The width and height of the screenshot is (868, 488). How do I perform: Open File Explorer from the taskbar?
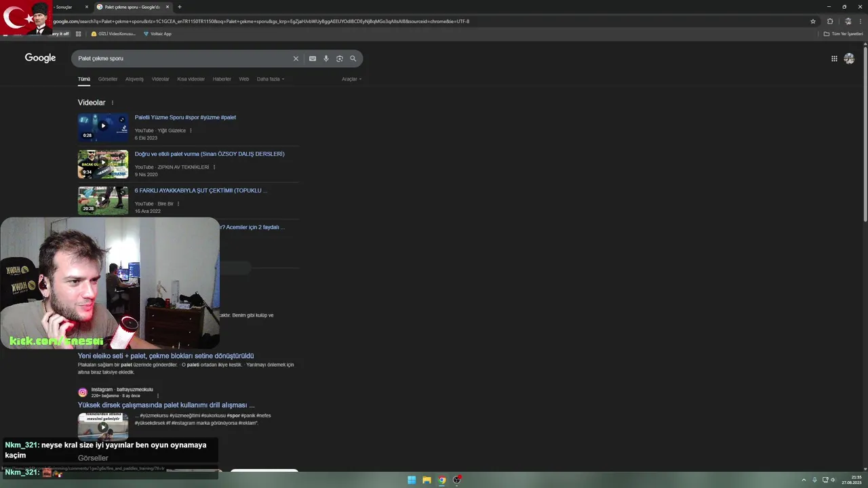click(x=427, y=480)
